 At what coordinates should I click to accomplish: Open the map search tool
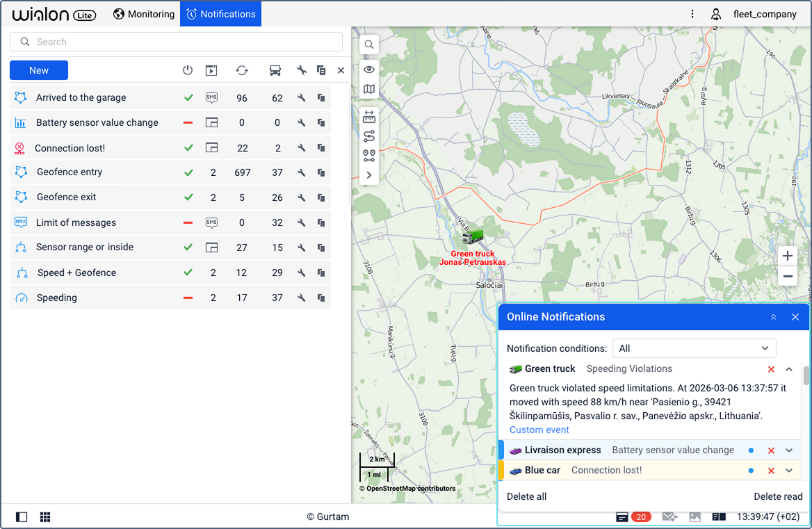pos(369,44)
